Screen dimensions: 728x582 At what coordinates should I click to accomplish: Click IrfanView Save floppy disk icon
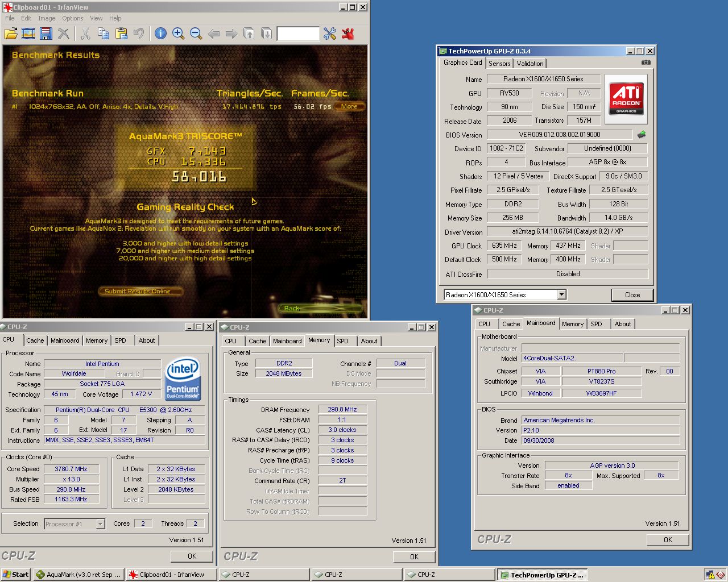point(45,34)
